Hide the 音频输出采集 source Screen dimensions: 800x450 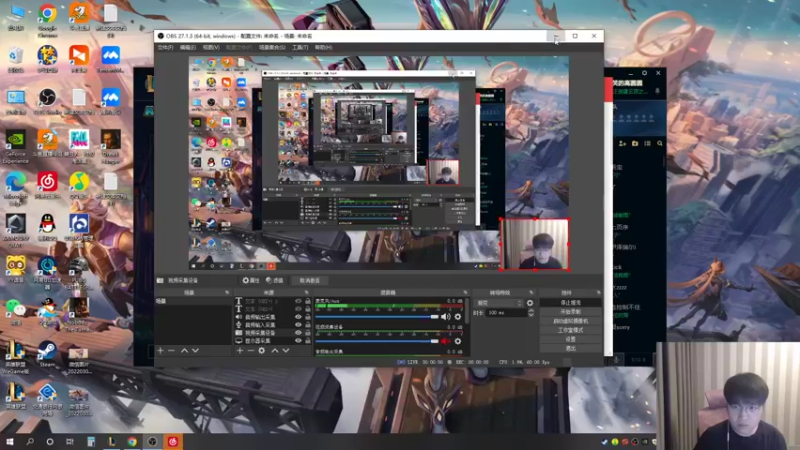[x=298, y=317]
